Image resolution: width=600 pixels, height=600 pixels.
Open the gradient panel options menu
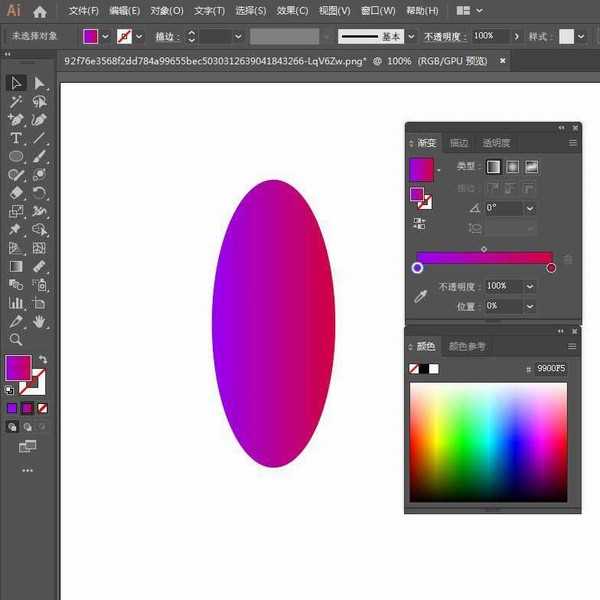pos(573,143)
